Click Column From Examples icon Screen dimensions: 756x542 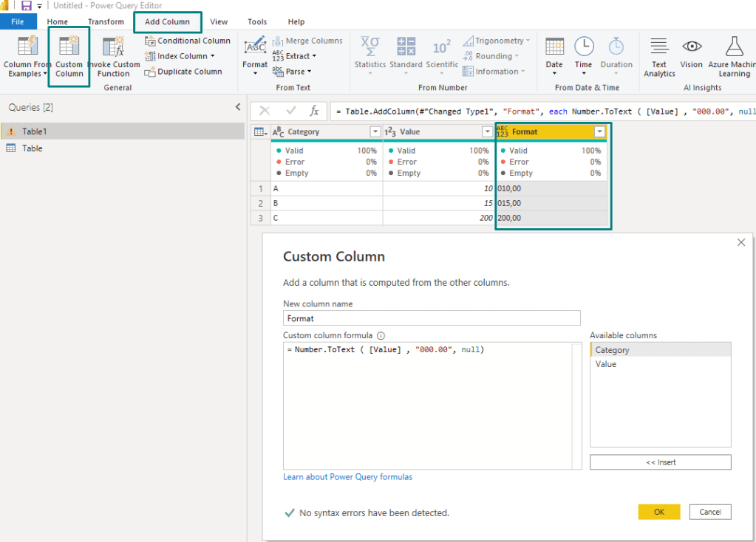coord(27,47)
